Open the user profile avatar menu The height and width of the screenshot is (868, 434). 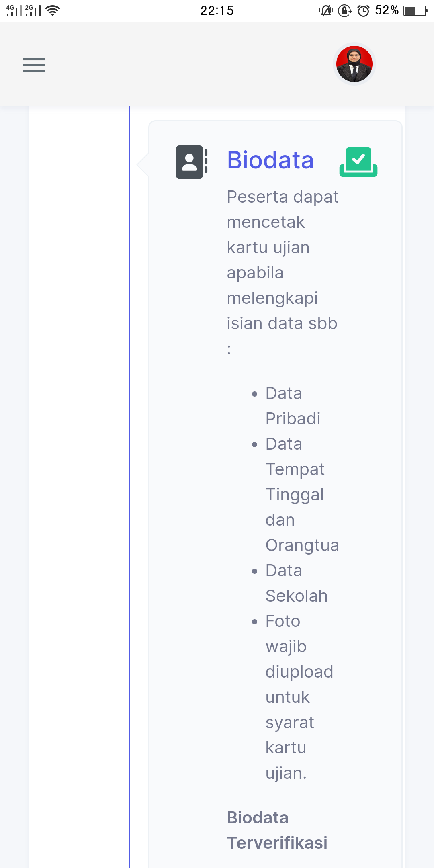tap(354, 64)
